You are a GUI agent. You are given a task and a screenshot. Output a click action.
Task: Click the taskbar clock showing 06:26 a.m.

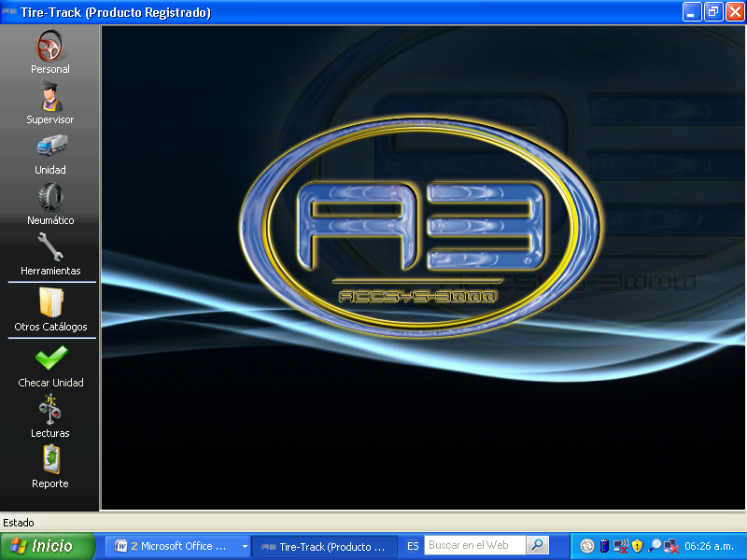[714, 547]
